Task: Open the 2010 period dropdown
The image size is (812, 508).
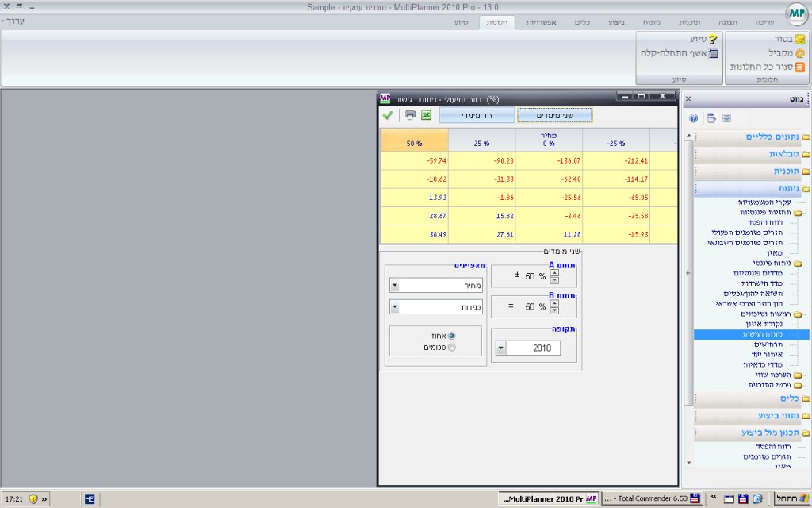Action: tap(501, 348)
